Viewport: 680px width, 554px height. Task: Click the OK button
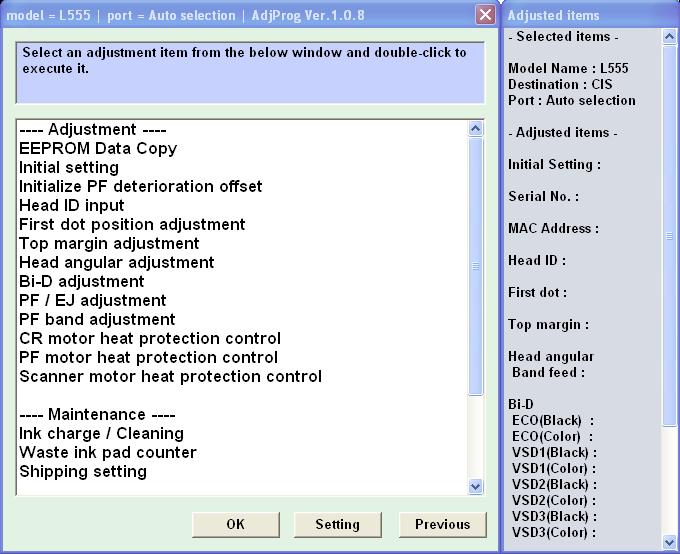[x=236, y=524]
